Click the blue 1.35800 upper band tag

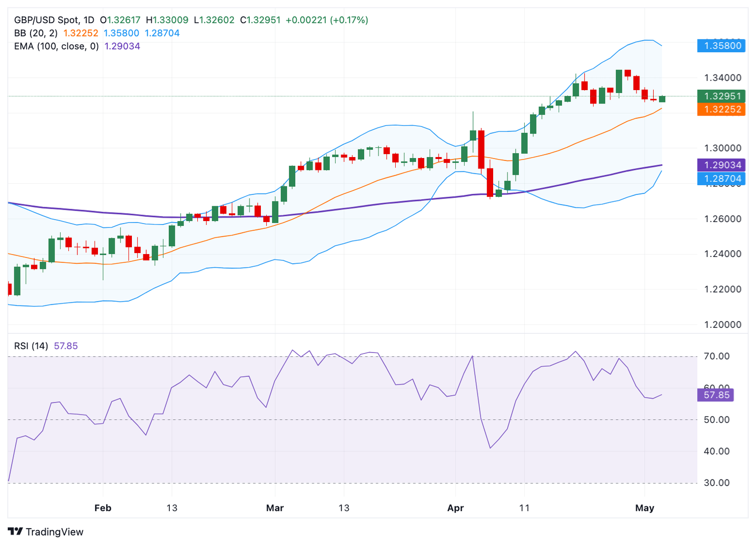pyautogui.click(x=722, y=46)
